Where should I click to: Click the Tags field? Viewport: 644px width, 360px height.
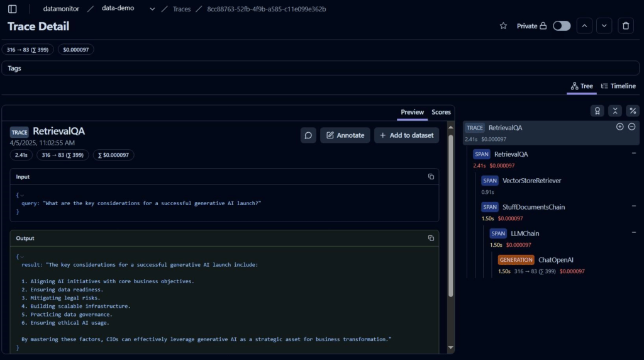pos(320,68)
